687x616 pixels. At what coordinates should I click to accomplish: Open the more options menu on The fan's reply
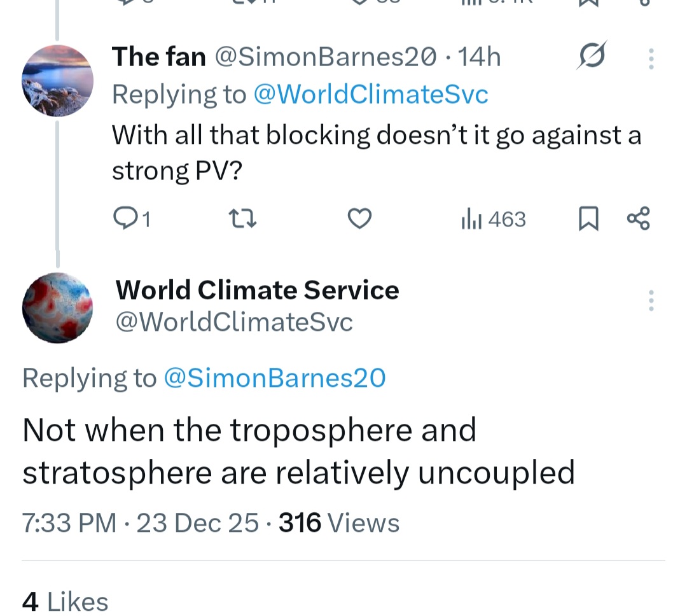[650, 59]
